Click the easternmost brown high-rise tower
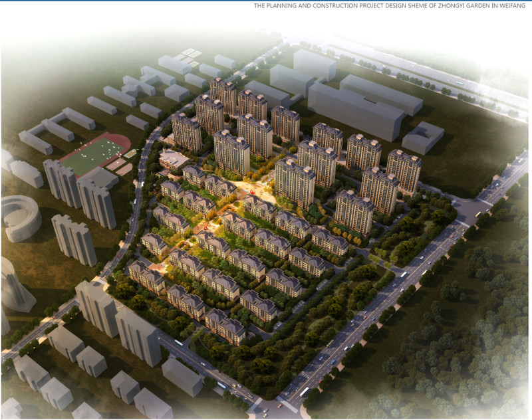This screenshot has width=532, height=420. point(404,169)
